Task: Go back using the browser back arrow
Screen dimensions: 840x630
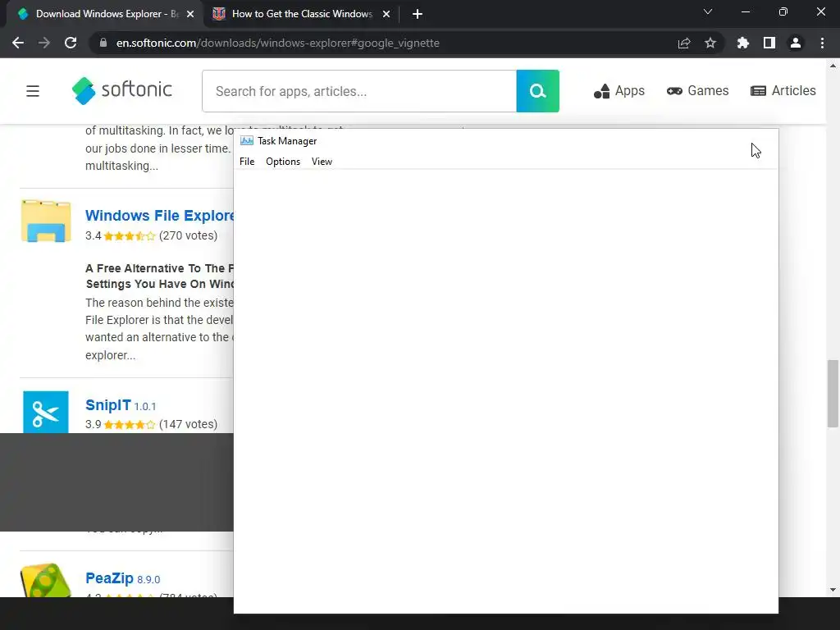Action: click(x=18, y=43)
